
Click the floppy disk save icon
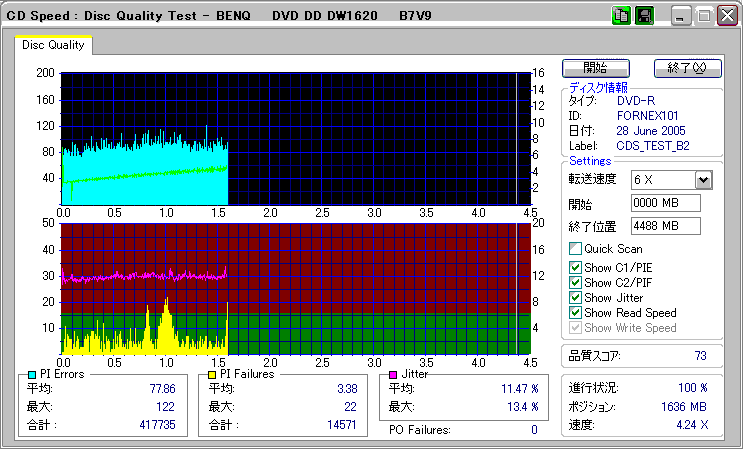tap(644, 16)
